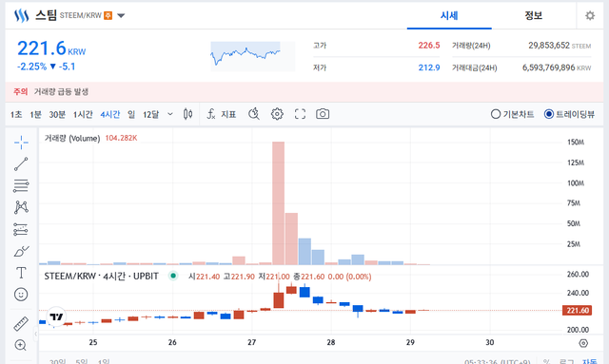Open the candlestick chart type selector
This screenshot has height=364, width=609.
(x=188, y=114)
